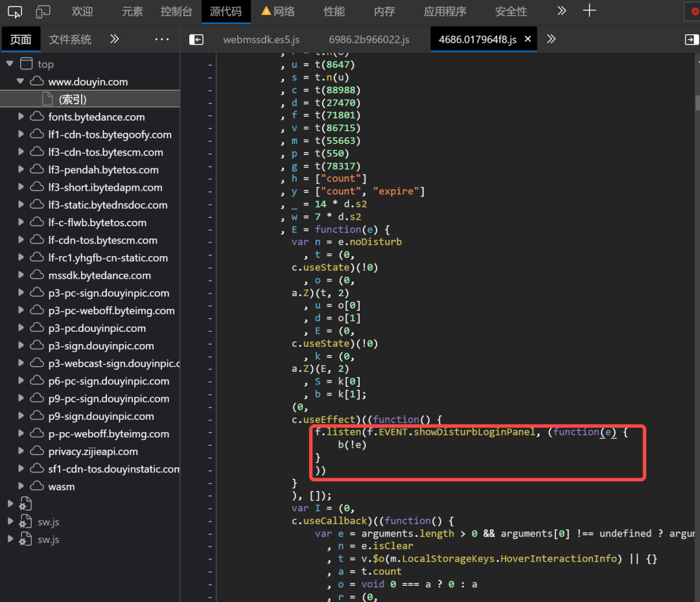This screenshot has height=602, width=700.
Task: Open the sidebar three-dot options menu
Action: 161,40
